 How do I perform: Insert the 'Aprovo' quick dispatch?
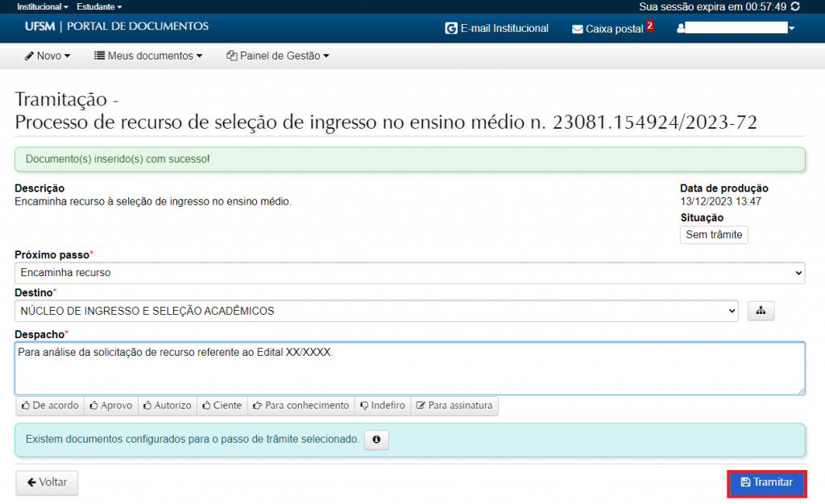[x=111, y=406]
